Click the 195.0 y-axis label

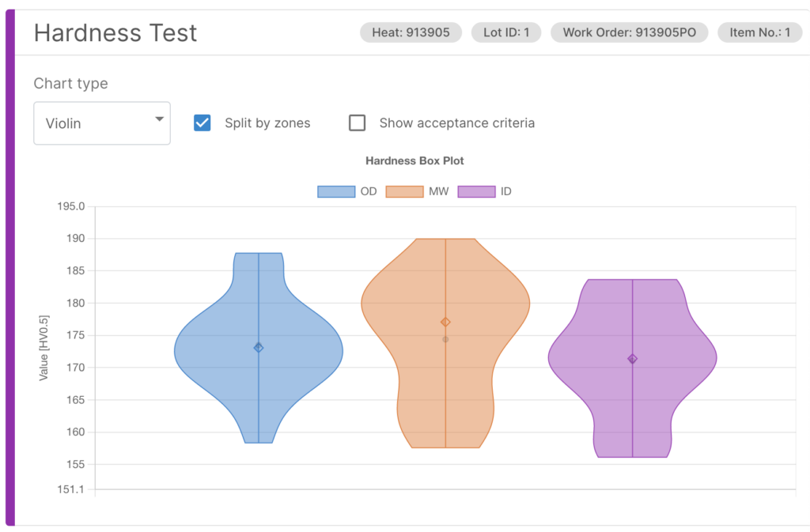[70, 206]
